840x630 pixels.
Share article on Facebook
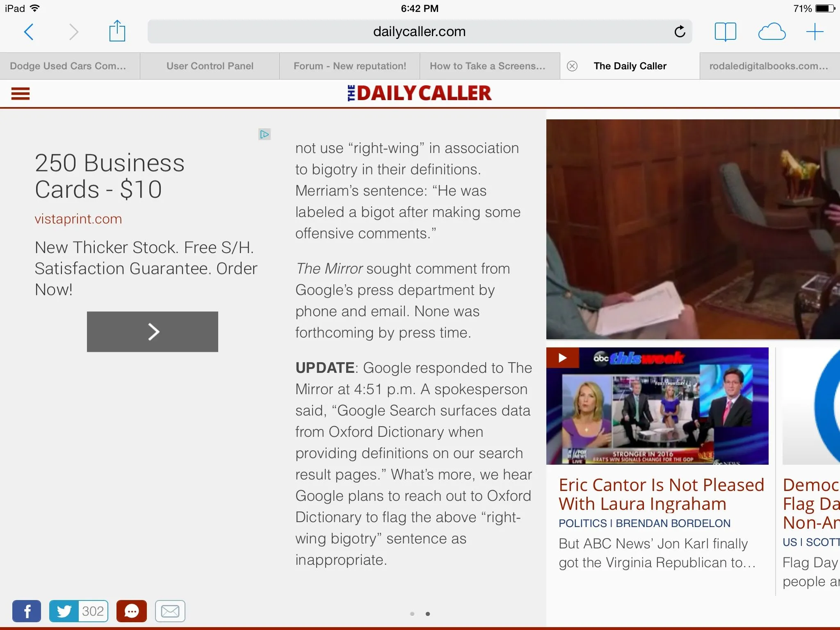pyautogui.click(x=27, y=611)
